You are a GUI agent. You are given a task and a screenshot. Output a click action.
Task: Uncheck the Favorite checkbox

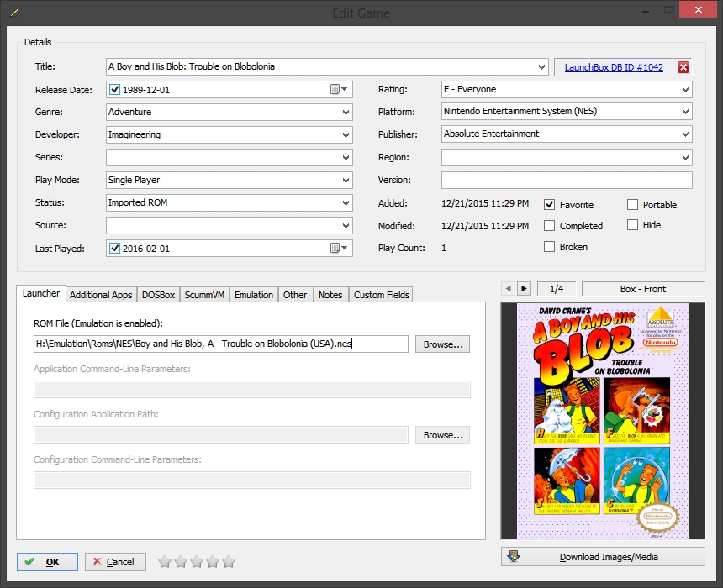[x=549, y=205]
